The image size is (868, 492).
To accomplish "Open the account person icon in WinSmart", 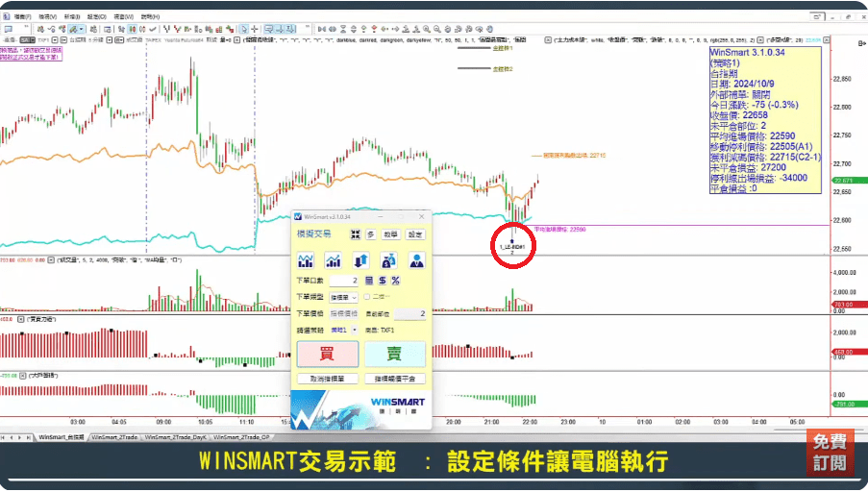I will 417,260.
